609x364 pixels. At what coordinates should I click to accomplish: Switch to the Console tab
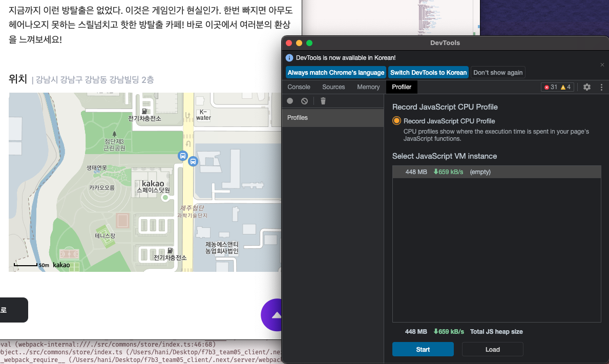point(299,87)
